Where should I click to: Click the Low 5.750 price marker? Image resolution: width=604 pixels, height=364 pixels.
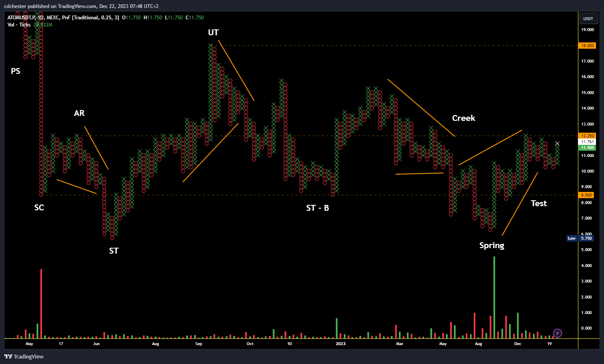[x=580, y=238]
